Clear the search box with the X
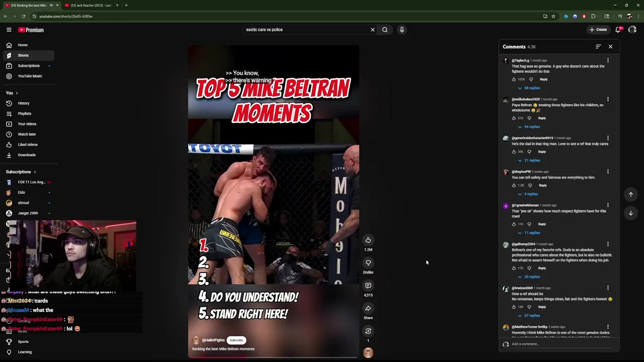Viewport: 644px width, 362px height. coord(373,30)
